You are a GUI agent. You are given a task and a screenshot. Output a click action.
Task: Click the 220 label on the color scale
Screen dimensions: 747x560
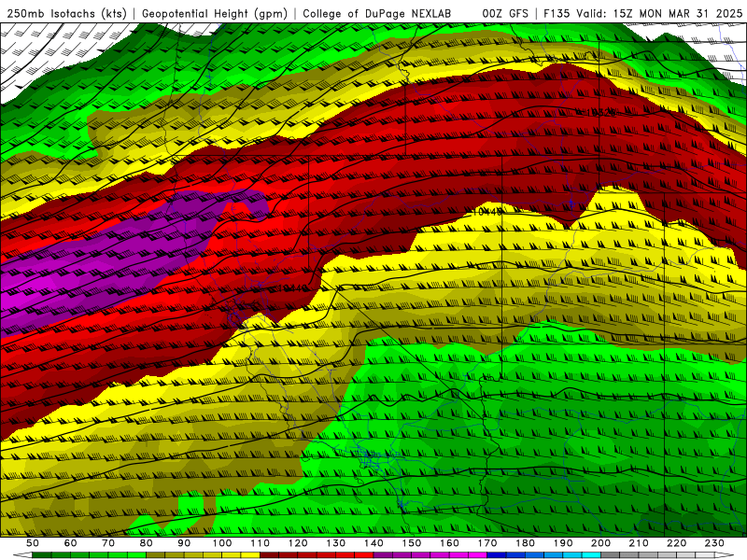pyautogui.click(x=676, y=543)
